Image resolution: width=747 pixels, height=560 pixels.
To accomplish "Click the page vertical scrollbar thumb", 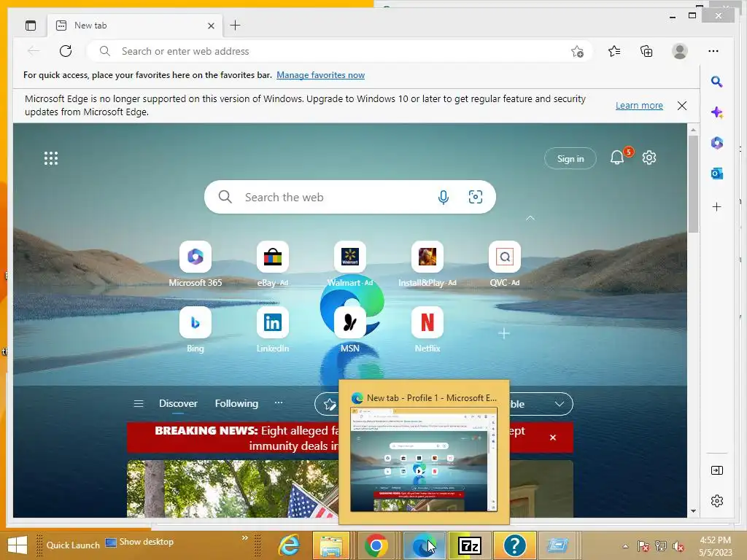I will pyautogui.click(x=693, y=184).
